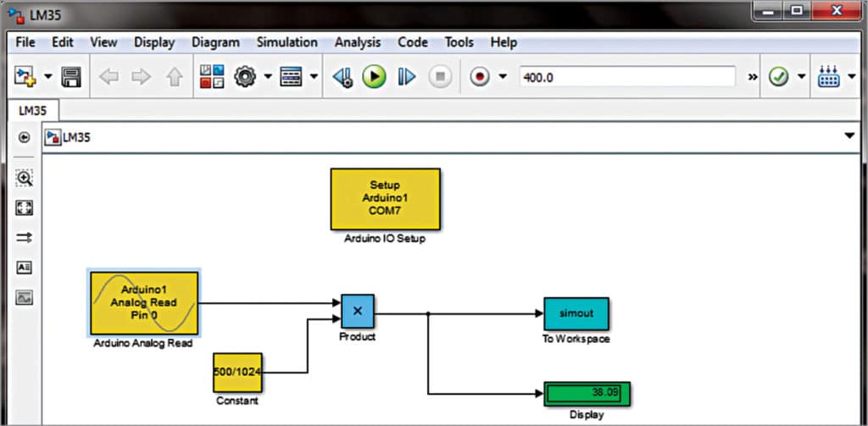The image size is (868, 426).
Task: Click the simulation stop time field
Action: pos(626,77)
